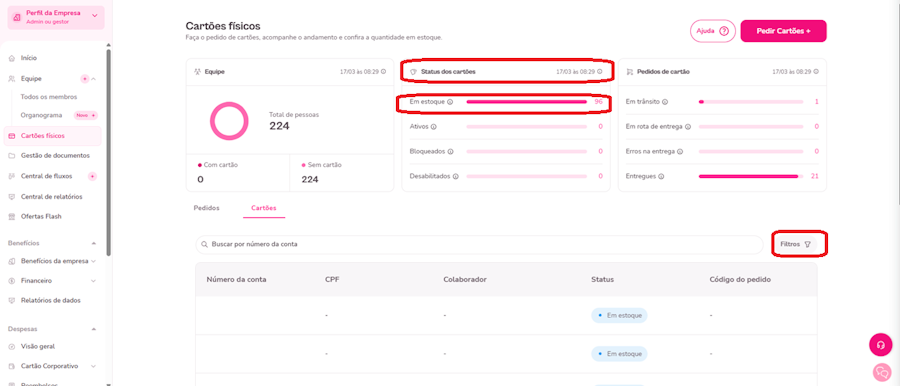Click the Cartão Corporativo icon
This screenshot has width=900, height=386.
pos(11,366)
